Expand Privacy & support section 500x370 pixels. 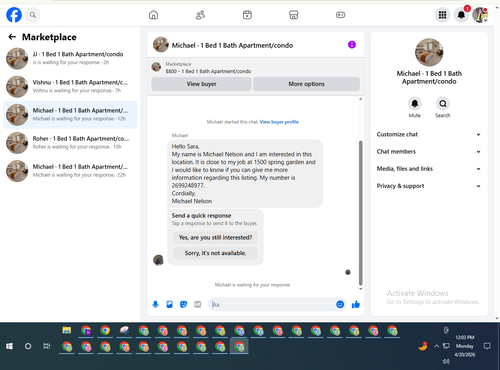[429, 186]
